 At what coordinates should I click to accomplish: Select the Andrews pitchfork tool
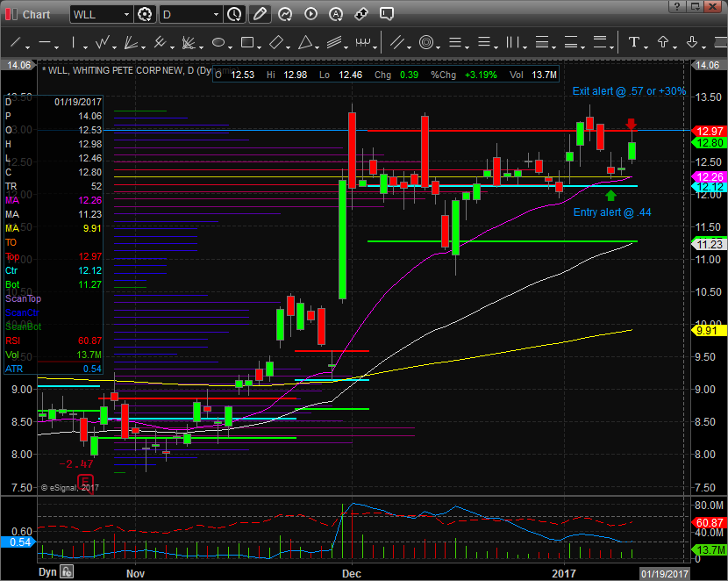(x=160, y=43)
